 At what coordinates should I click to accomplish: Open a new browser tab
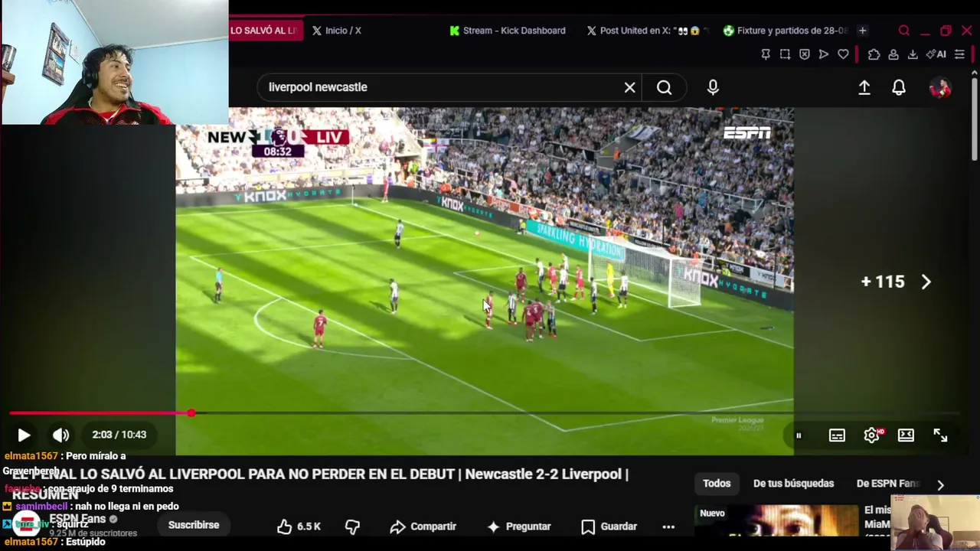click(x=863, y=31)
